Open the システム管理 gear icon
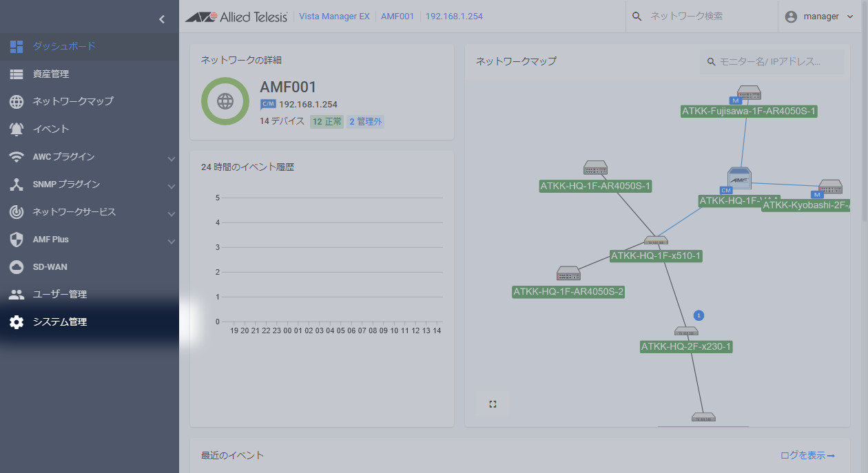The width and height of the screenshot is (868, 473). (x=17, y=322)
